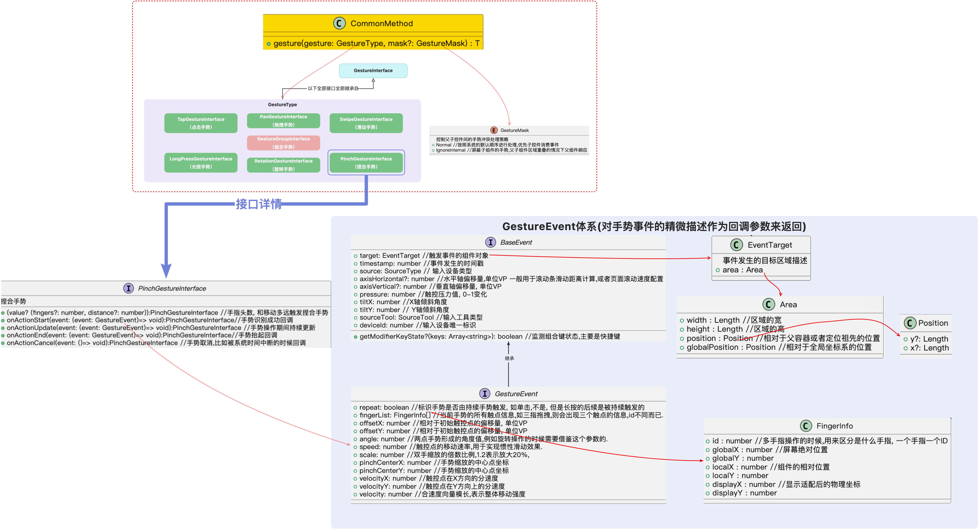Select the SwipeGestureInterface green box
Image resolution: width=980 pixels, height=529 pixels.
pyautogui.click(x=366, y=123)
